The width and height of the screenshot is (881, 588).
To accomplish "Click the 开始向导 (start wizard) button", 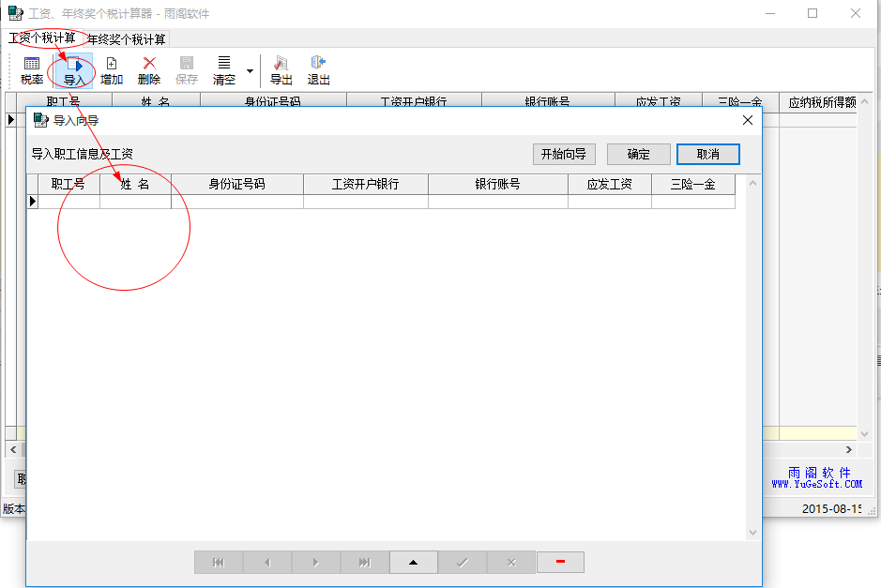I will click(x=563, y=154).
